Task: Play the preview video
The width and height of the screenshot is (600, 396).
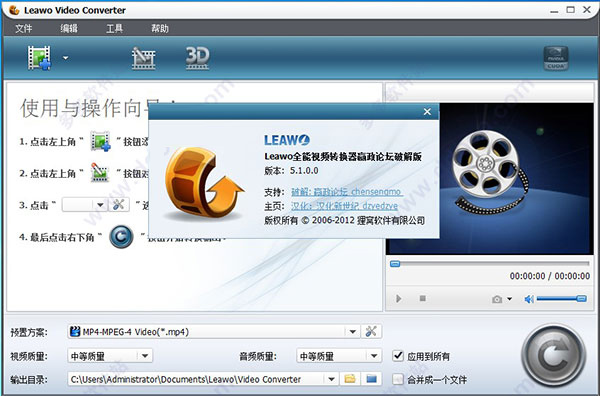Action: click(398, 298)
